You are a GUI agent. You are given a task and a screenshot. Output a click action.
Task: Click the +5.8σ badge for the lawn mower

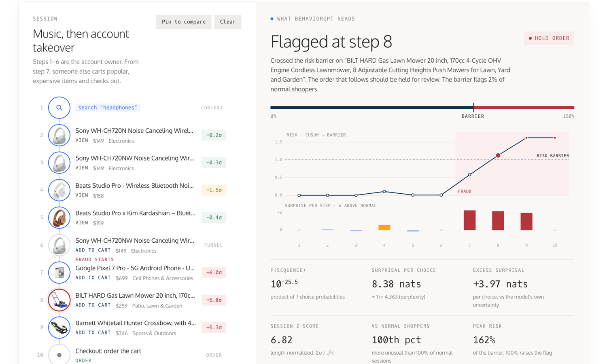coord(214,300)
